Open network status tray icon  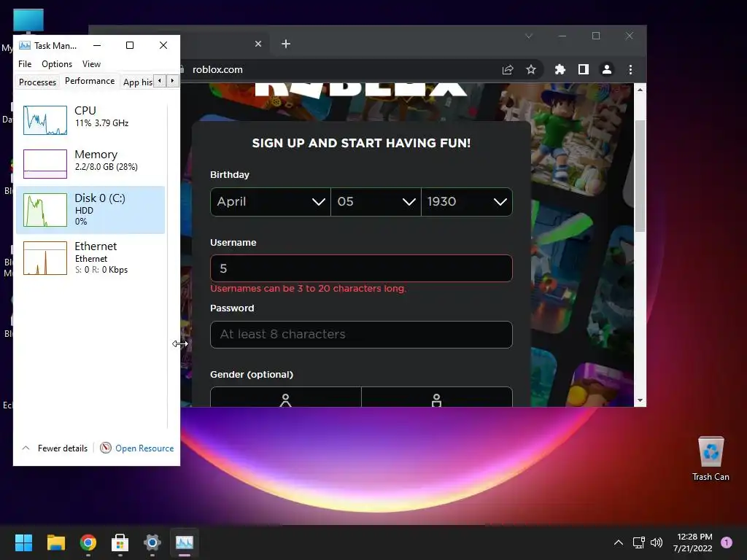point(639,542)
